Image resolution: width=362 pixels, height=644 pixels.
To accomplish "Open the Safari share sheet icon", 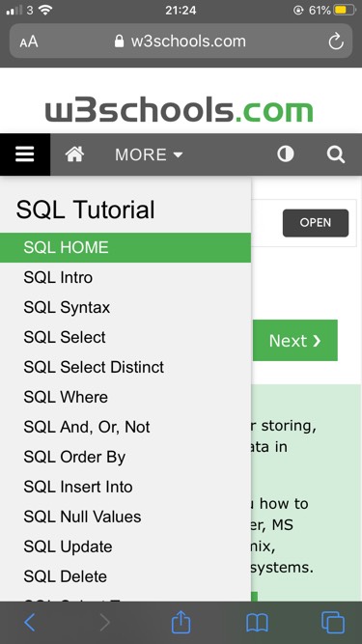I will click(x=181, y=622).
